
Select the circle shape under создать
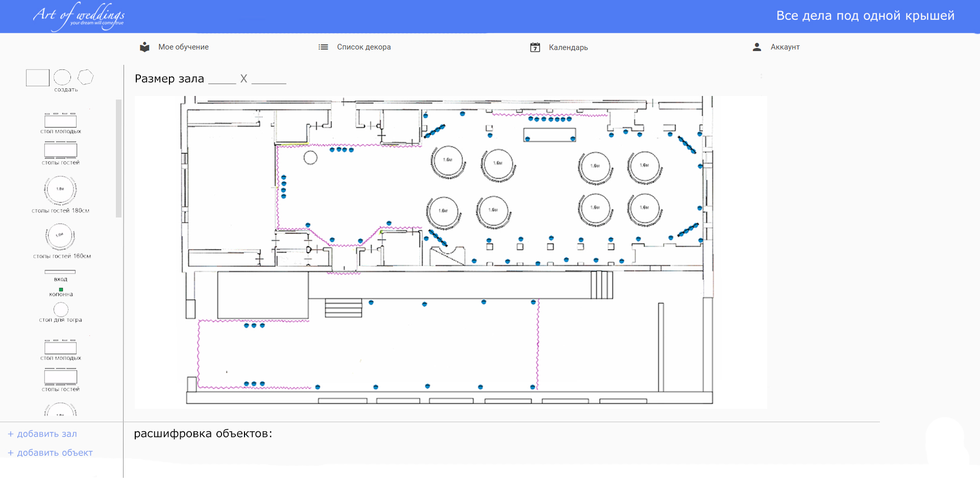coord(62,77)
